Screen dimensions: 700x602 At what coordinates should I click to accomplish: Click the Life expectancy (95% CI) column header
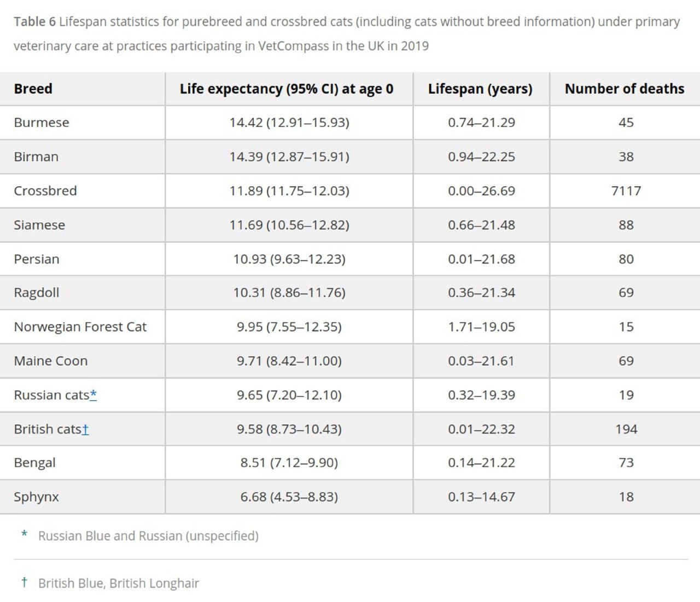[287, 89]
